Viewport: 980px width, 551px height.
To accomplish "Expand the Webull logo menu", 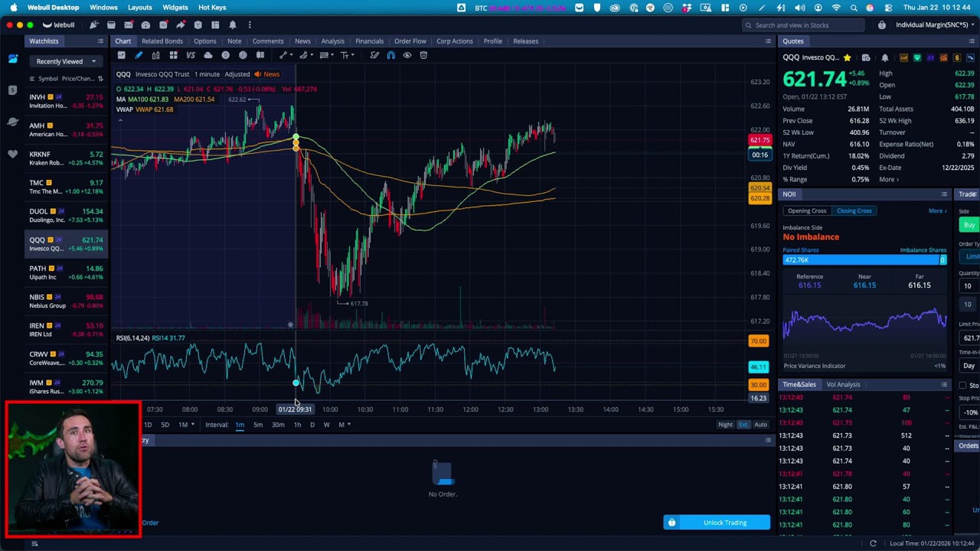I will tap(59, 24).
